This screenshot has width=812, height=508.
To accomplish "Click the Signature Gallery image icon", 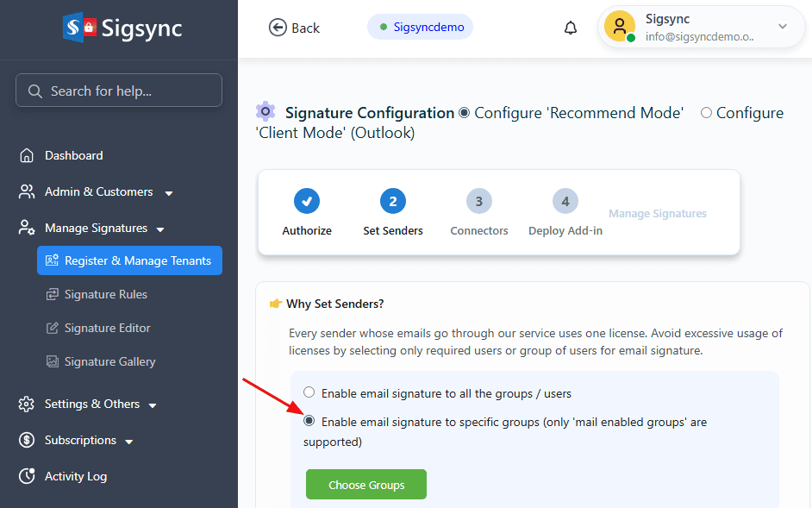I will click(53, 362).
